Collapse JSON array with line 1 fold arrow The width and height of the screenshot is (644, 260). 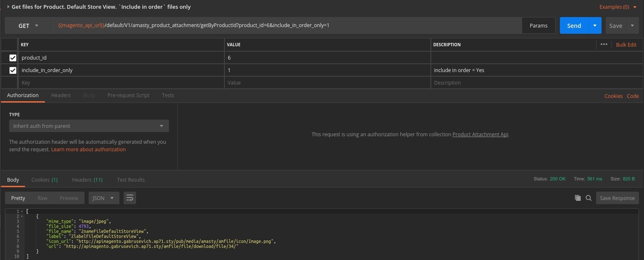click(22, 212)
